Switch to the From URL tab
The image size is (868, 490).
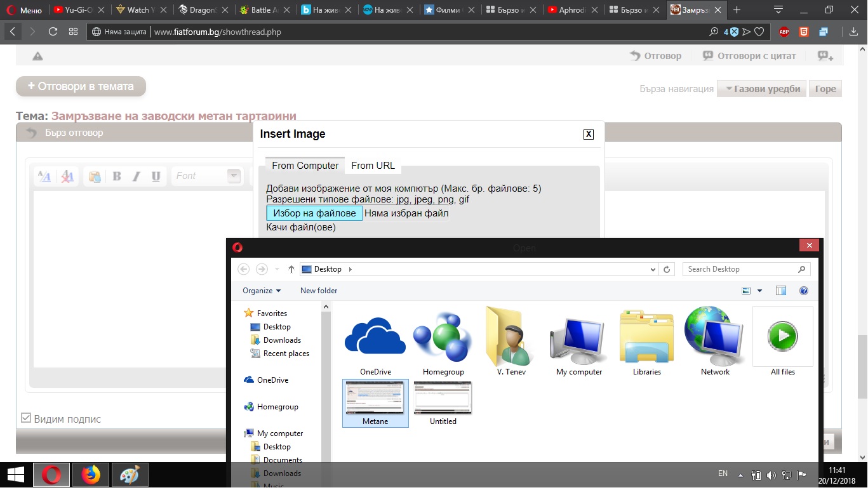[373, 166]
